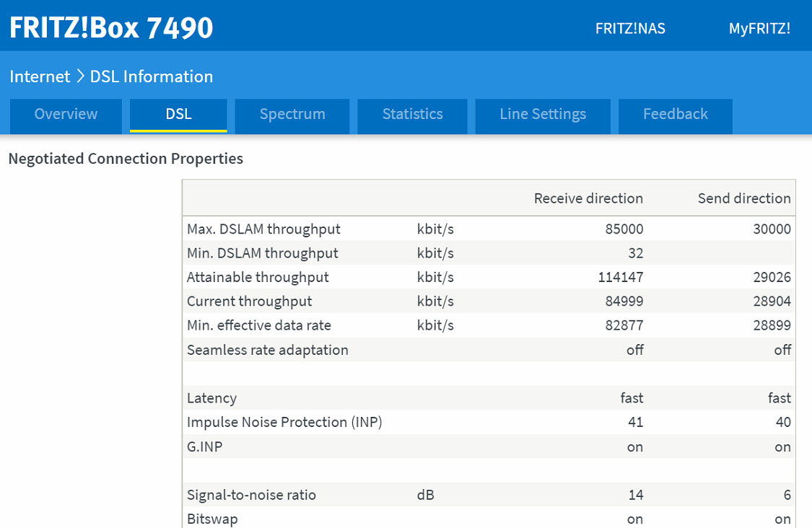Select the Max. DSLAM throughput row label
812x528 pixels.
(263, 229)
